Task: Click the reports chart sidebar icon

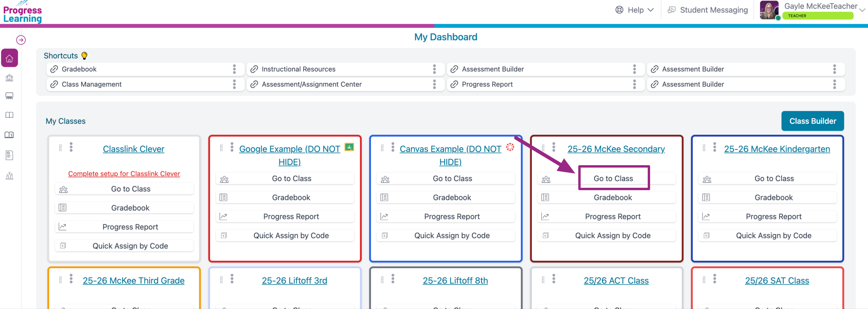Action: tap(9, 176)
